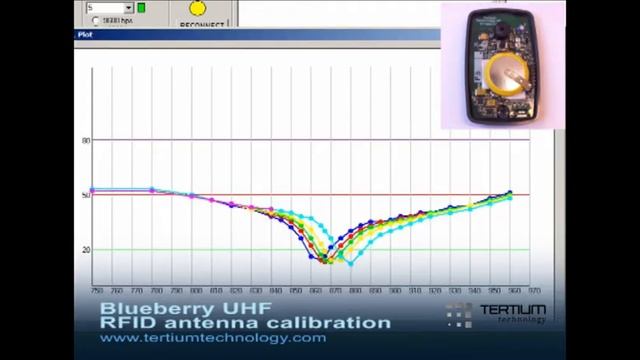Click the Blueberry device photo thumbnail
The image size is (640, 360).
point(503,65)
